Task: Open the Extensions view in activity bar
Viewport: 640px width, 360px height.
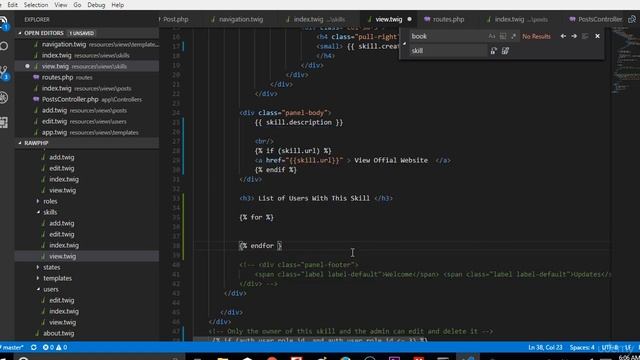Action: 4,122
